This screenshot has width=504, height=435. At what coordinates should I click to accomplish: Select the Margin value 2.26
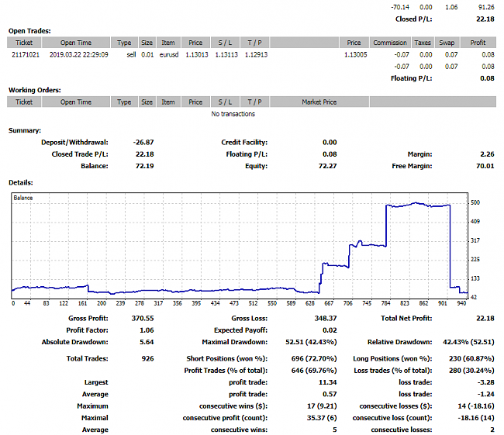pyautogui.click(x=487, y=154)
